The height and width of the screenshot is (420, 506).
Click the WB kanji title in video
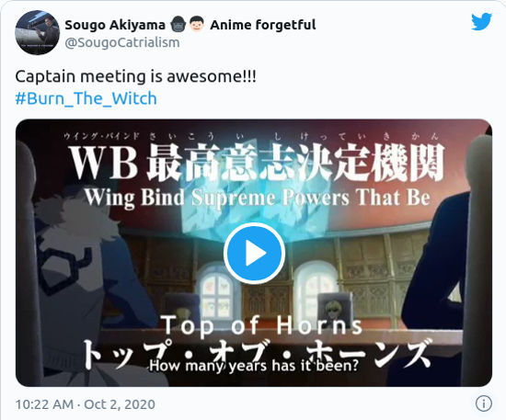coord(257,162)
